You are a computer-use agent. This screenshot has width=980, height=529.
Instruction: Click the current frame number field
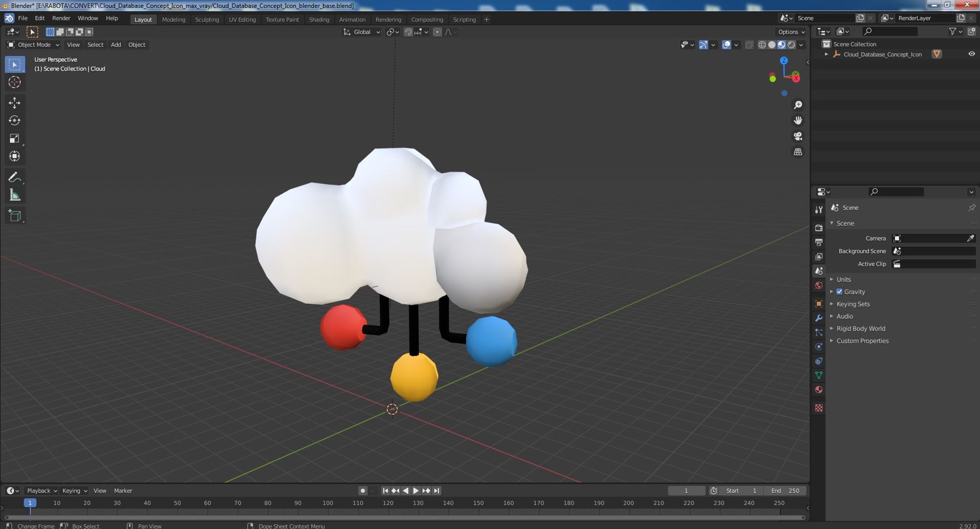pos(686,491)
